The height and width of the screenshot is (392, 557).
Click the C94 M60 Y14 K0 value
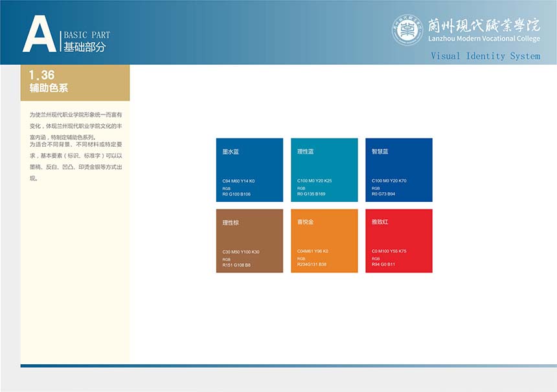(x=238, y=181)
